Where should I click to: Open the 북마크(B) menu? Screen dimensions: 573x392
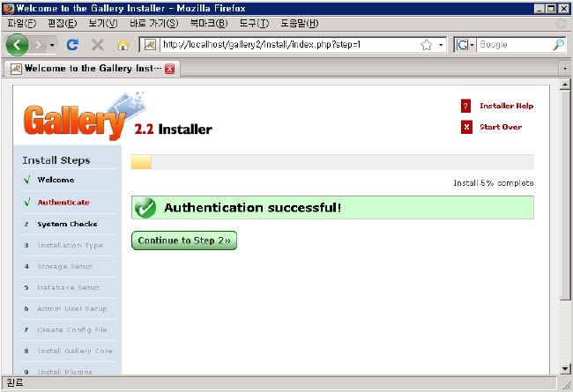coord(208,23)
